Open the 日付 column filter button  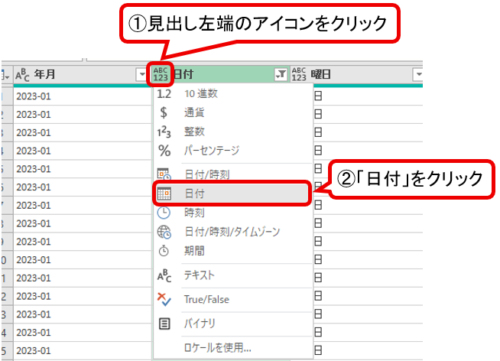tap(281, 74)
